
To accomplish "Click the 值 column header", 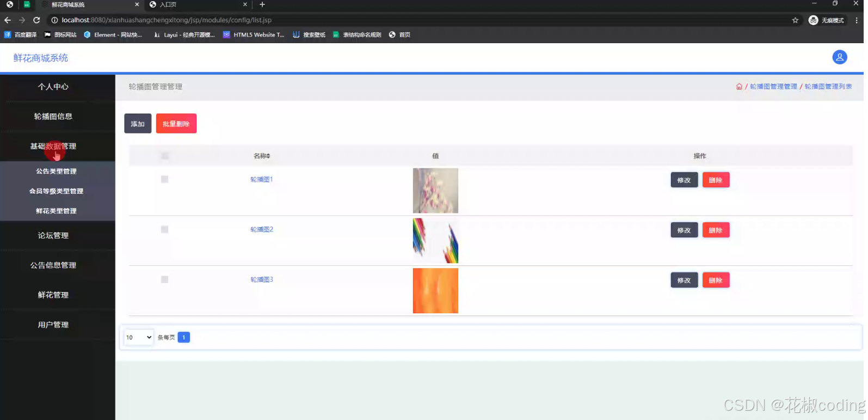I will pos(435,156).
